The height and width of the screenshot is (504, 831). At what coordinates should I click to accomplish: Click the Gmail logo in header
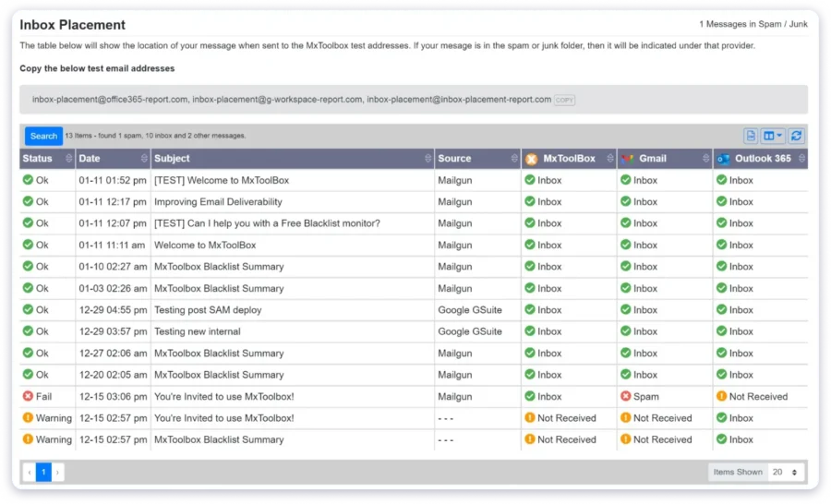click(628, 159)
